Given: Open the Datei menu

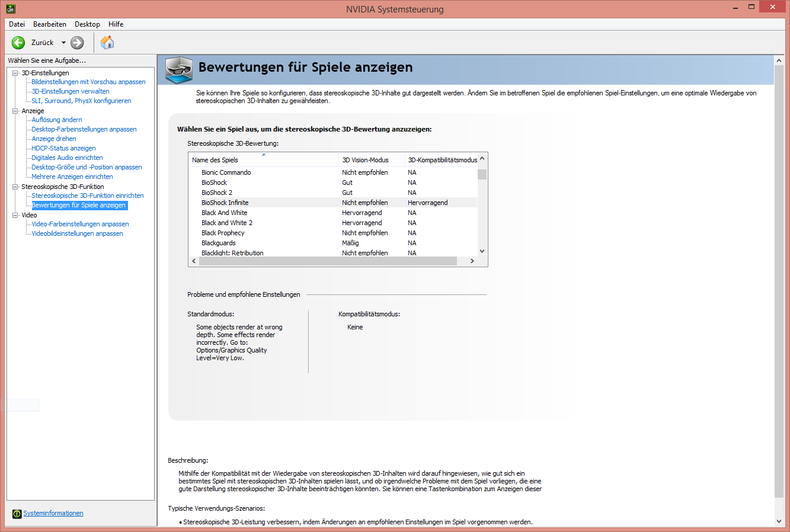Looking at the screenshot, I should (x=17, y=24).
